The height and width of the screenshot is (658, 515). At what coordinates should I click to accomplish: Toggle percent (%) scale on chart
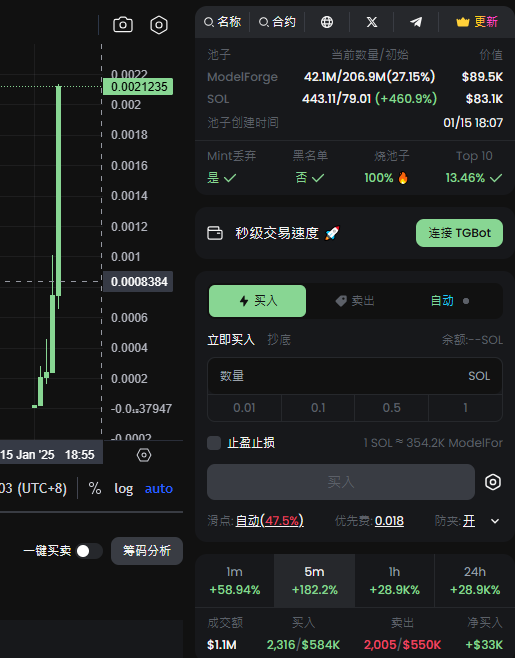click(95, 488)
